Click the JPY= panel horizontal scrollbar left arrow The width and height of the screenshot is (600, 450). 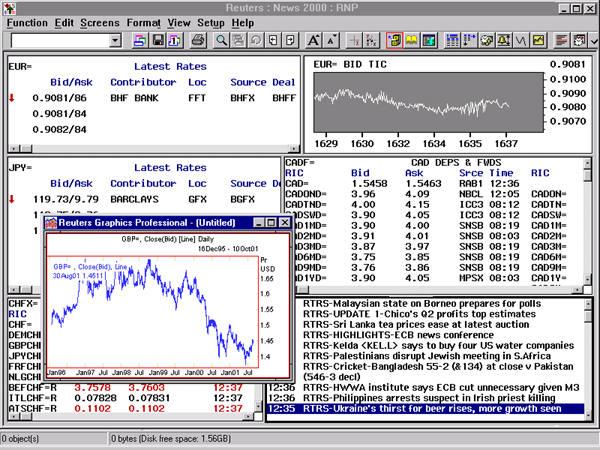14,290
